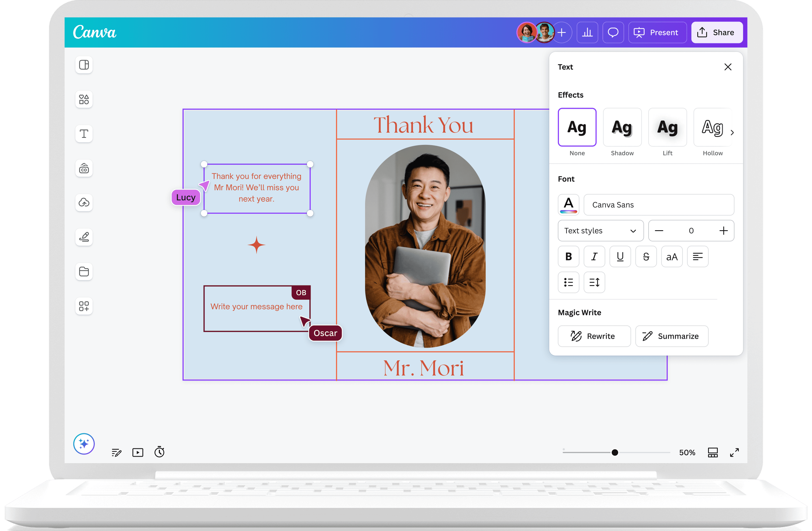Open the grid view pages icon
Viewport: 812px width, 531px height.
tap(713, 452)
